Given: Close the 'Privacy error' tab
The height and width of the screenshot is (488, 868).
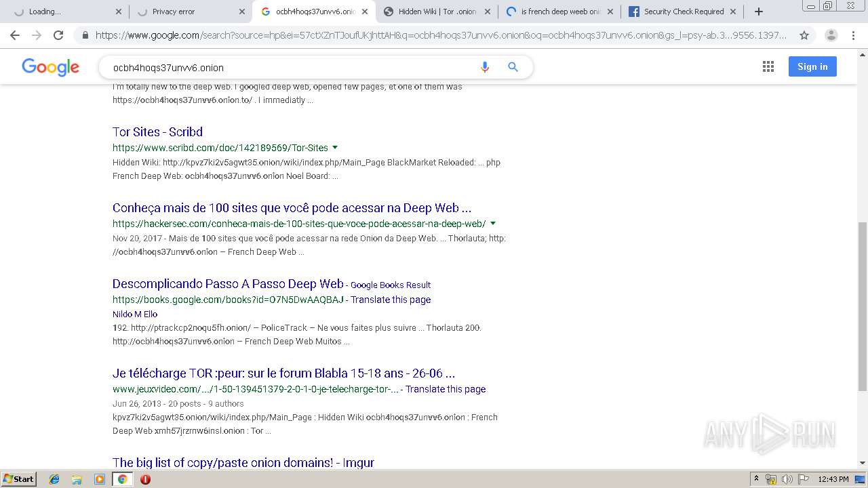Looking at the screenshot, I should coord(242,12).
